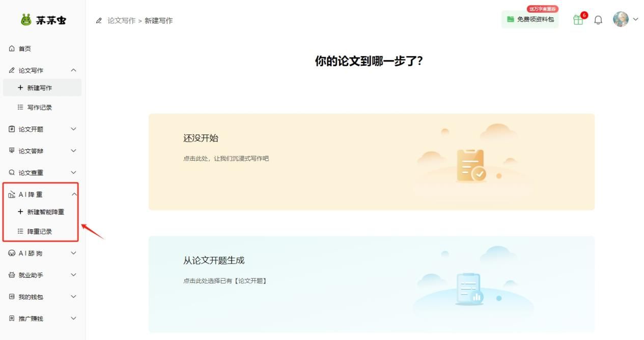Click the list icon for 降重记录

20,231
